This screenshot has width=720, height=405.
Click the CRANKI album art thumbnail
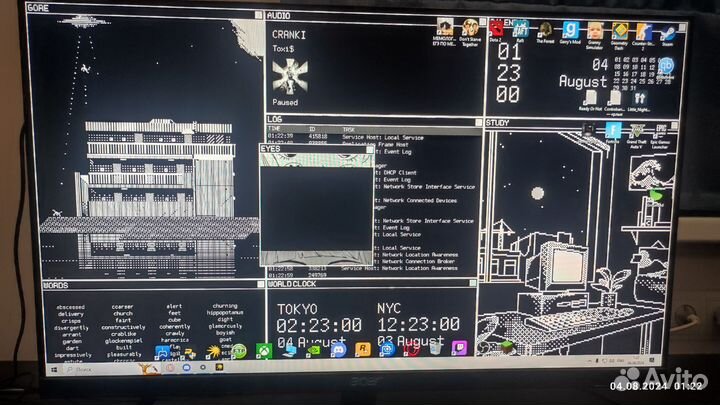289,75
